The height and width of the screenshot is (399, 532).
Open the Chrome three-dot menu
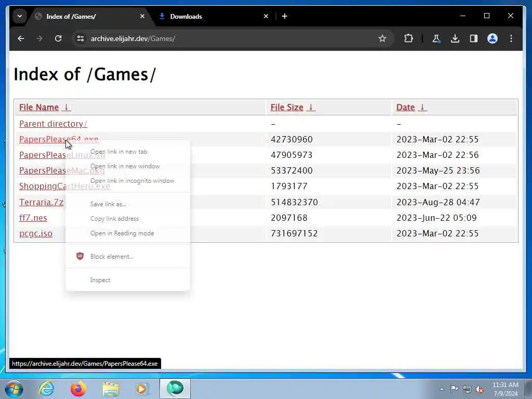(511, 38)
